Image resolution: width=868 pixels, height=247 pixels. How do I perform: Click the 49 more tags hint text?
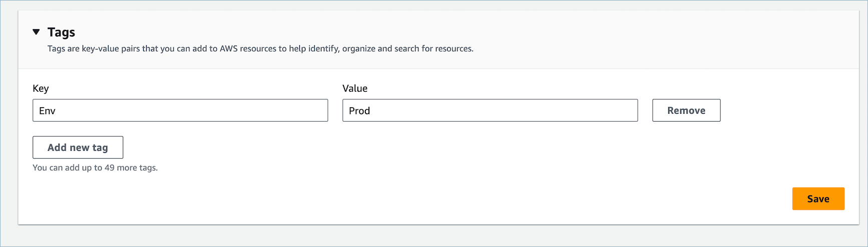click(x=95, y=168)
